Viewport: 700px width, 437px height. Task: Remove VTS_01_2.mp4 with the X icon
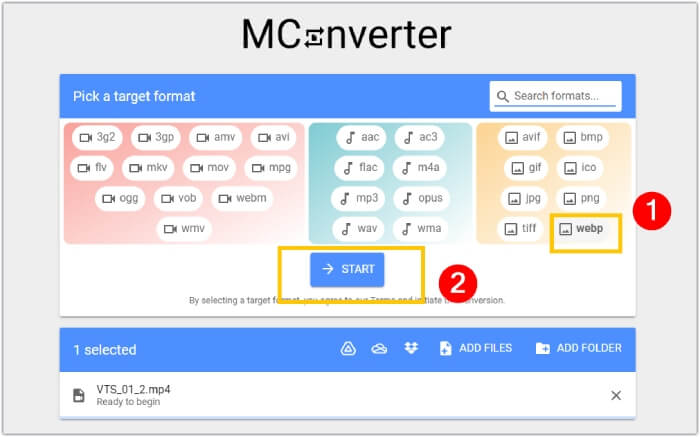pyautogui.click(x=616, y=395)
